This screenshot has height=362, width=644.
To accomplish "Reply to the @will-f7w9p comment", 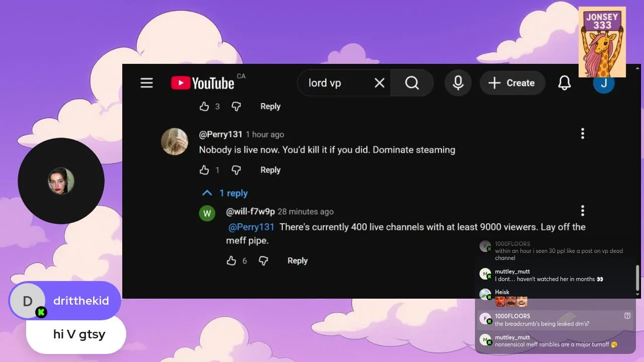I will (297, 260).
